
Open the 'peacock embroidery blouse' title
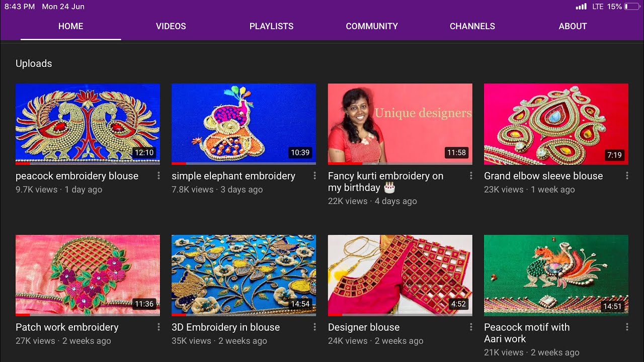click(77, 176)
